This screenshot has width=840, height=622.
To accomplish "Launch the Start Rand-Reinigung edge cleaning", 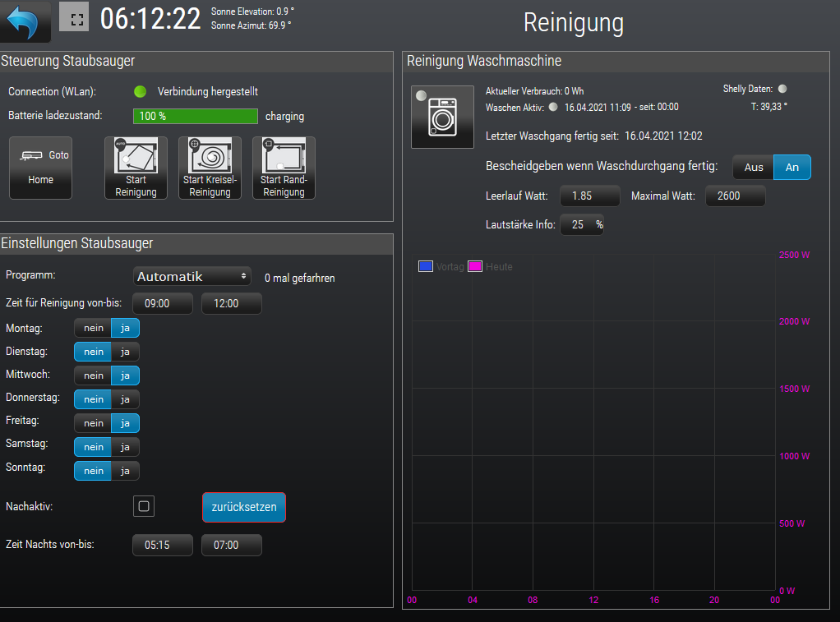I will [x=284, y=168].
